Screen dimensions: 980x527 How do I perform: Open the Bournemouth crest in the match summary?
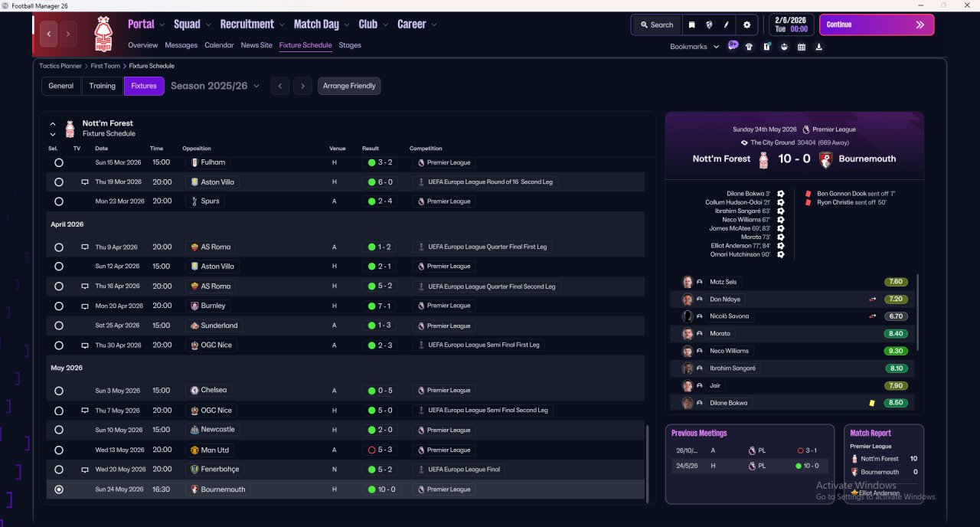coord(826,159)
